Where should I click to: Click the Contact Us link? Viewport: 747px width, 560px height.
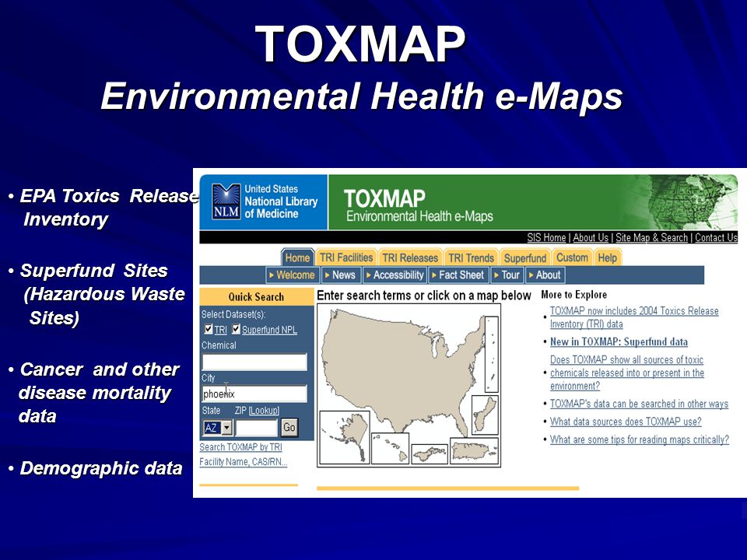click(x=716, y=237)
